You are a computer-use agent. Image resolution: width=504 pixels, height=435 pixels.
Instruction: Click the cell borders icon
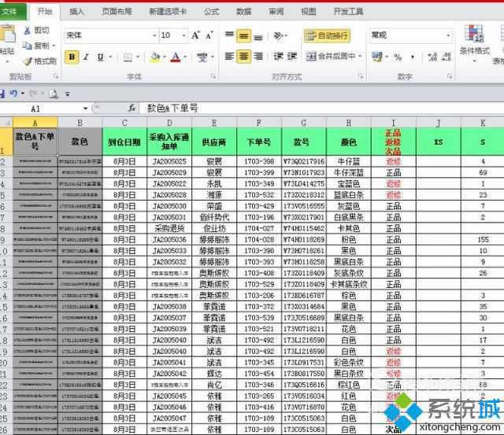click(x=128, y=57)
